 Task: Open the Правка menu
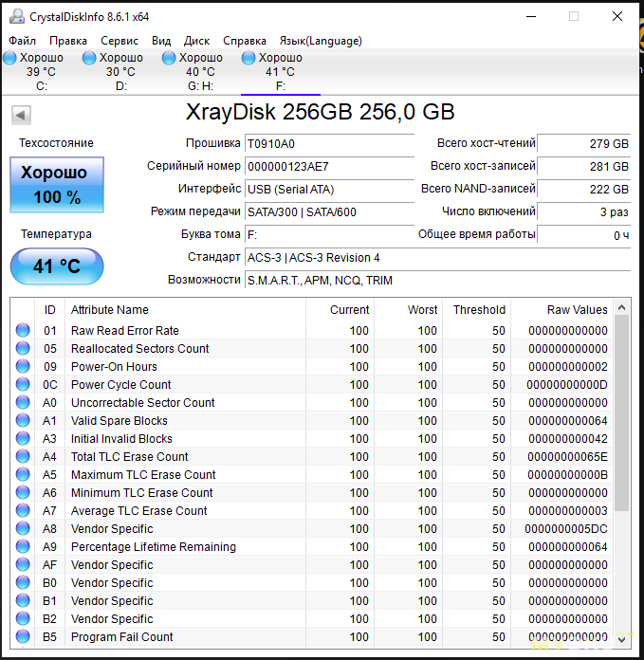[68, 41]
